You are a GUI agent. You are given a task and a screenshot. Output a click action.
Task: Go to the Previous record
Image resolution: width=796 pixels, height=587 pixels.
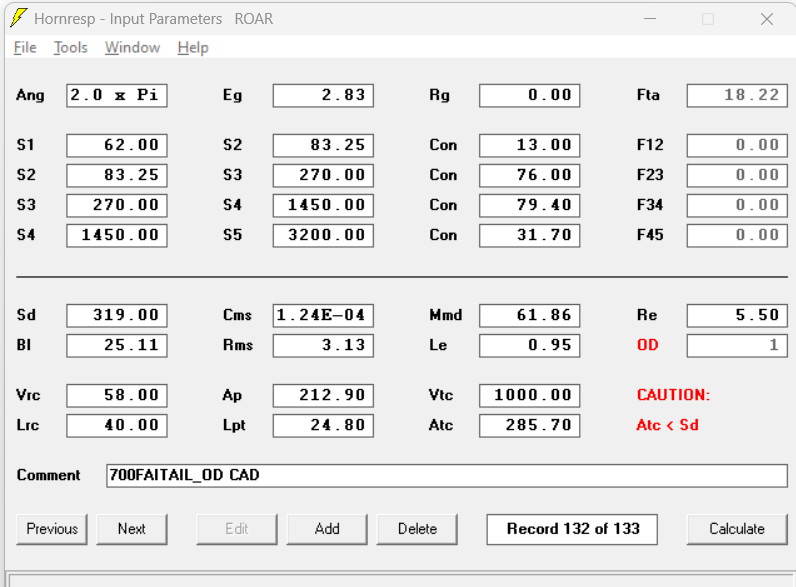pyautogui.click(x=52, y=529)
